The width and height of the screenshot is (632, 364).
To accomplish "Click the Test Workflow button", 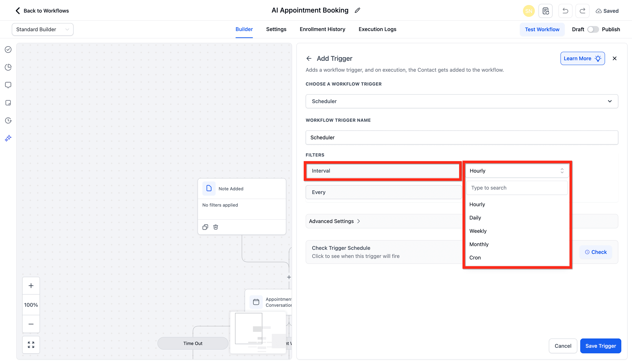I will pyautogui.click(x=542, y=30).
